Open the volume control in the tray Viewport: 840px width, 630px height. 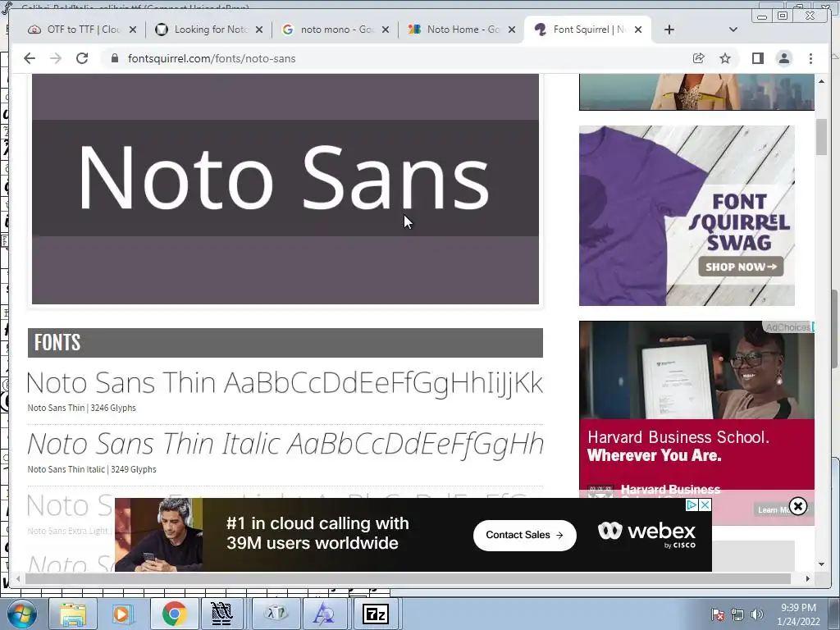pyautogui.click(x=757, y=614)
